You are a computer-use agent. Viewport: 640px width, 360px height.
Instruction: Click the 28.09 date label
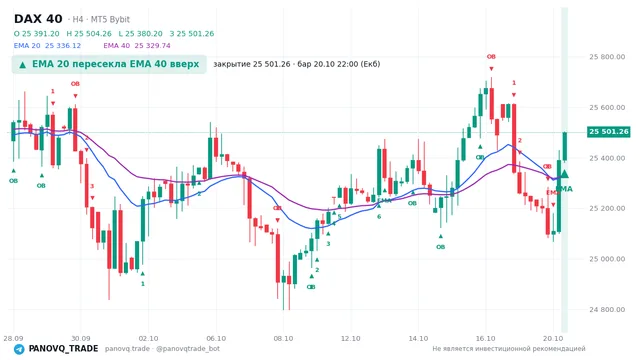[13, 338]
